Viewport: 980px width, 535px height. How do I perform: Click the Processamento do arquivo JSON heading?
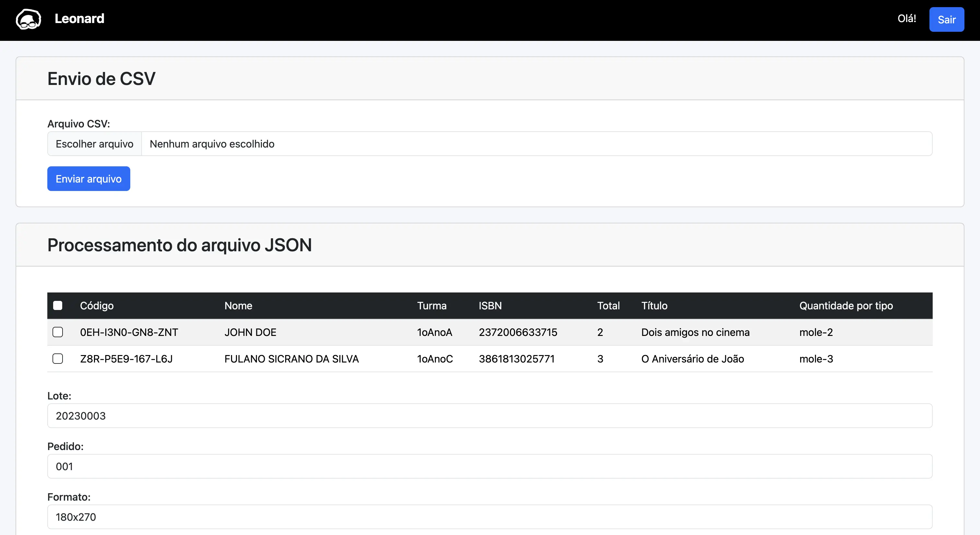(x=179, y=245)
